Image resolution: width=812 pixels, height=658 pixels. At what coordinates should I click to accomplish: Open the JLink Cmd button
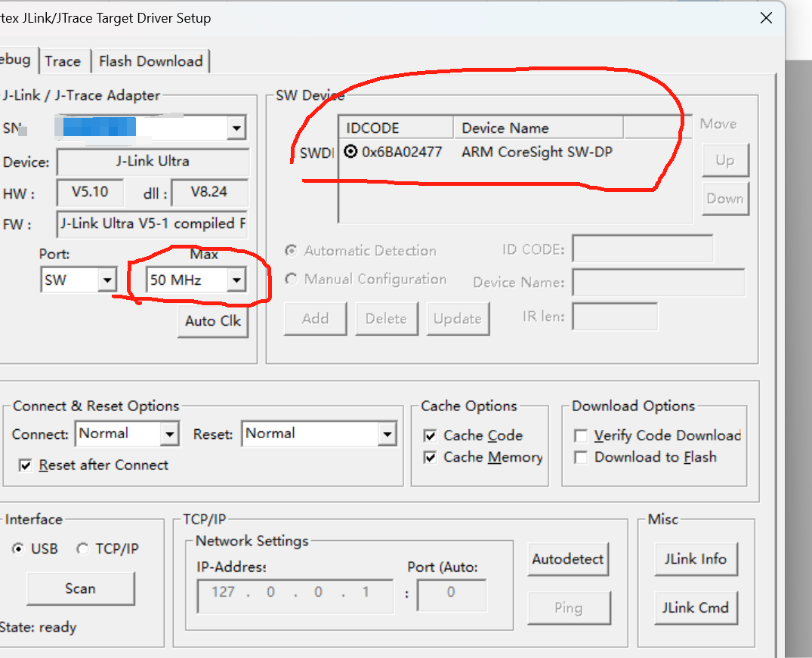[x=696, y=607]
